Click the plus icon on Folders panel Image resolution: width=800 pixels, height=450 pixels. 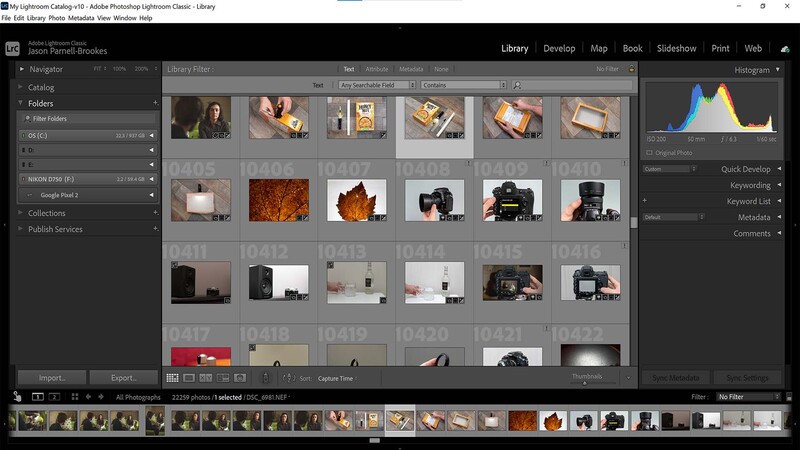point(156,103)
